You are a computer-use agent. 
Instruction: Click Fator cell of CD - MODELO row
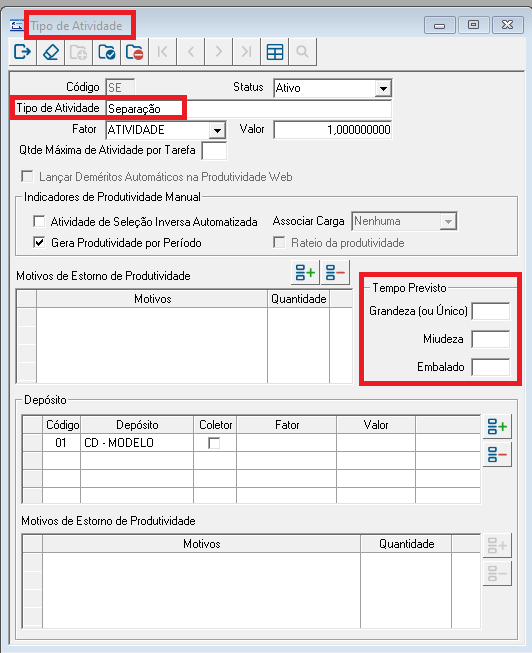click(287, 443)
